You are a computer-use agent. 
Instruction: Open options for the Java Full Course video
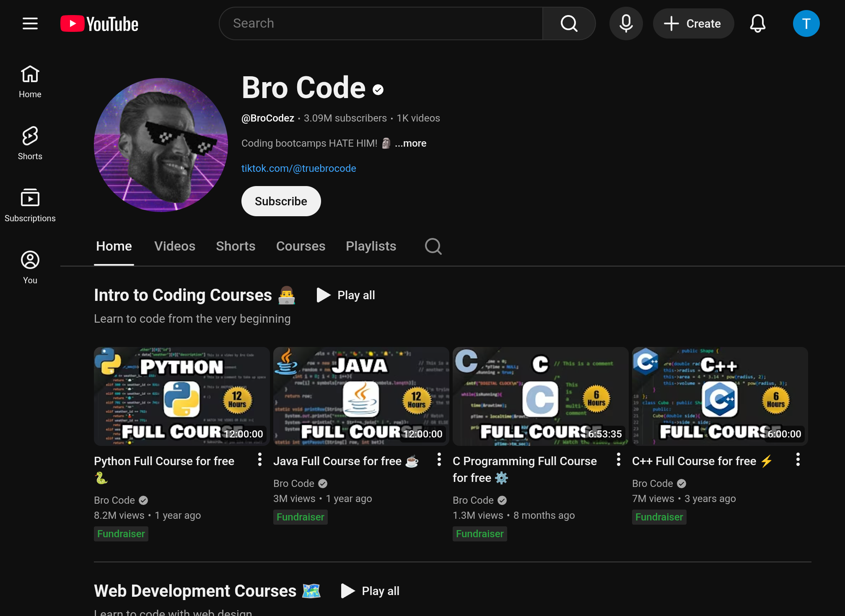click(439, 460)
